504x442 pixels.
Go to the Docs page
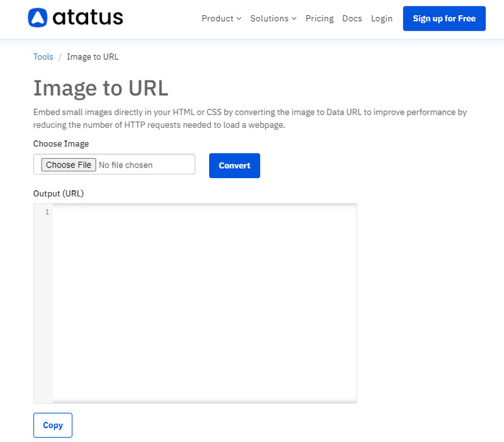click(352, 19)
